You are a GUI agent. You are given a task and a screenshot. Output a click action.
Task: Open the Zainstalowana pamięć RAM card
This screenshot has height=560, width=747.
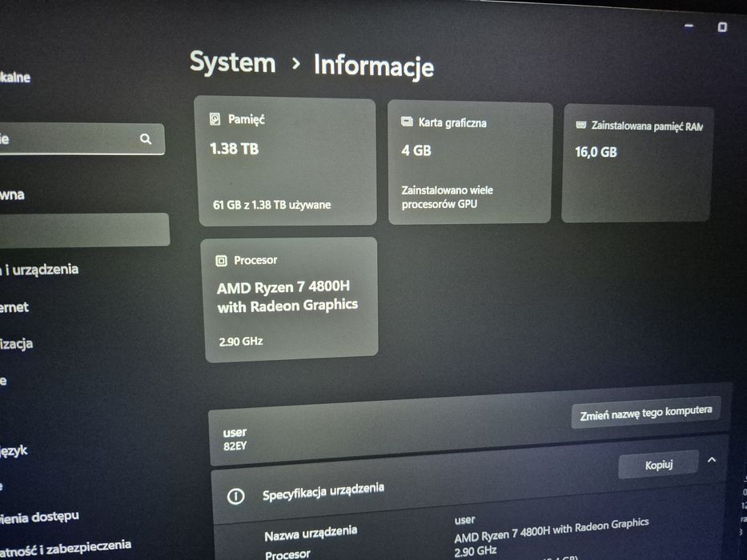point(637,164)
